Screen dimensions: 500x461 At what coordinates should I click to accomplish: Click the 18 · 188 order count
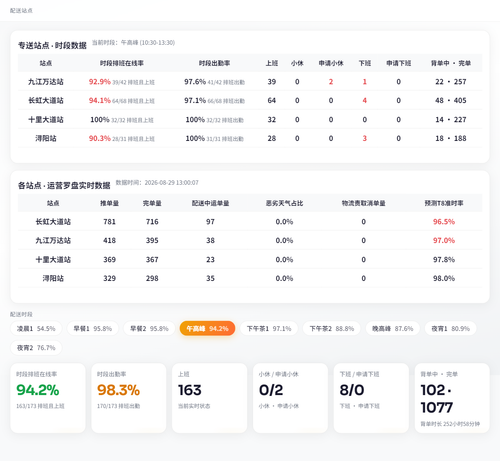pos(451,138)
